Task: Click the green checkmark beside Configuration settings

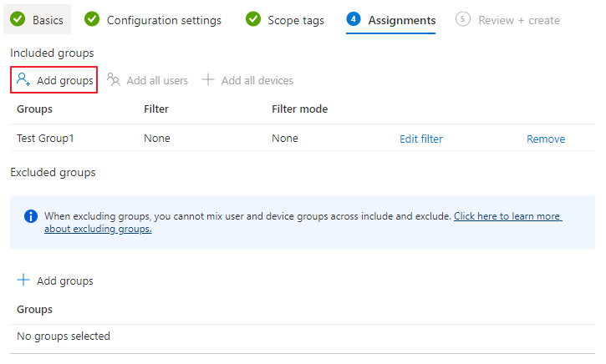Action: pyautogui.click(x=92, y=19)
